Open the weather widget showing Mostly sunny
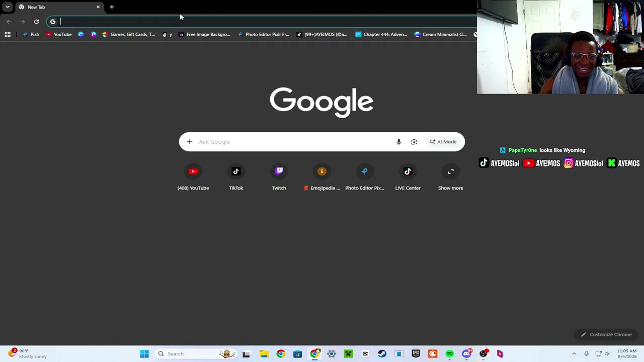 [x=26, y=353]
